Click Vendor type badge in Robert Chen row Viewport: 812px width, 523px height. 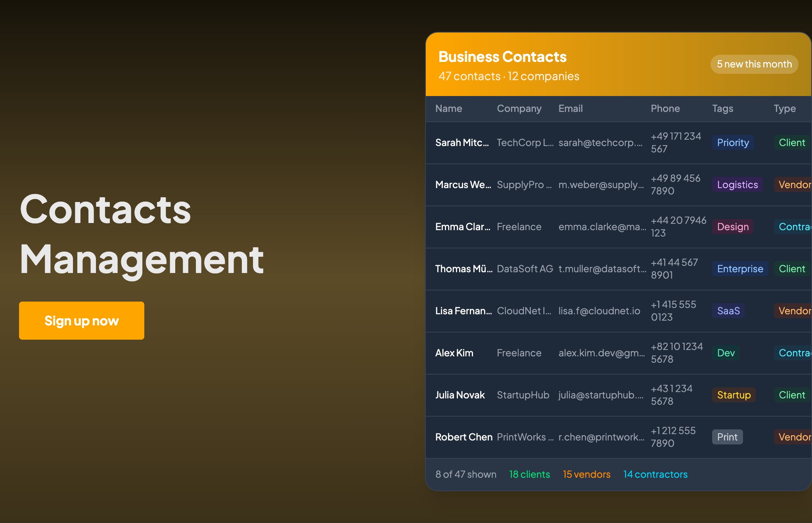[x=793, y=437]
